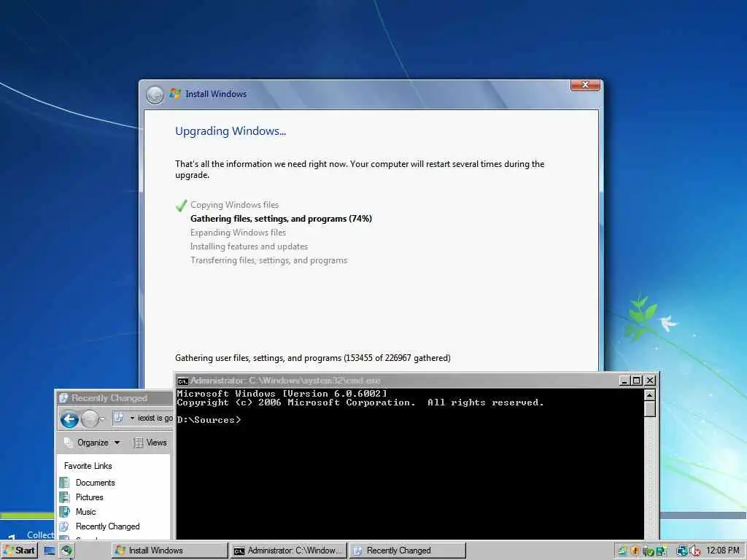Switch to Administrator cmd taskbar button
This screenshot has width=747, height=560.
(x=289, y=551)
